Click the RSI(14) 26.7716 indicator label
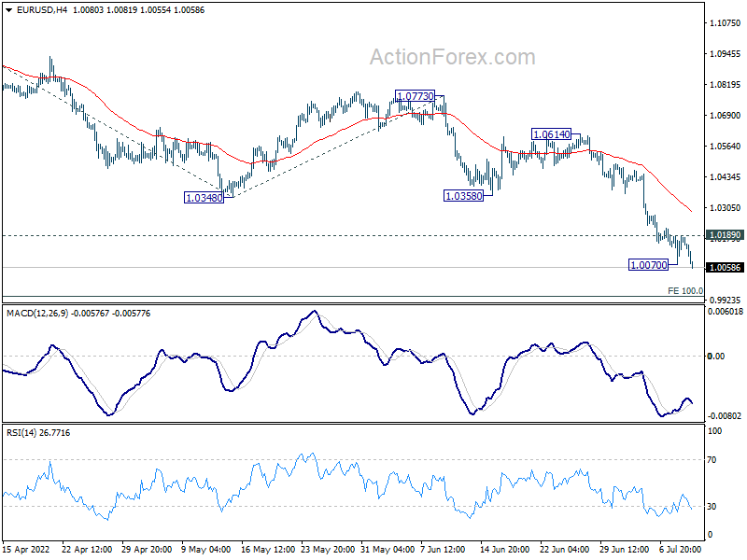Image resolution: width=747 pixels, height=560 pixels. pos(38,433)
